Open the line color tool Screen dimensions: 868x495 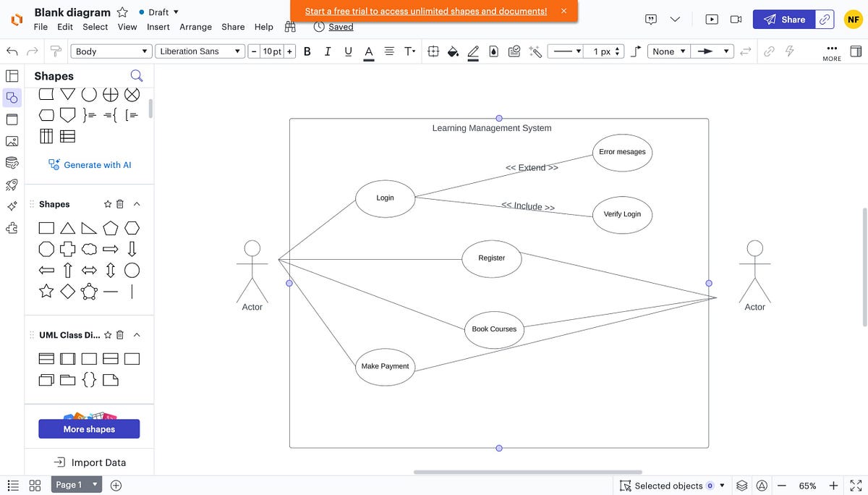point(472,51)
